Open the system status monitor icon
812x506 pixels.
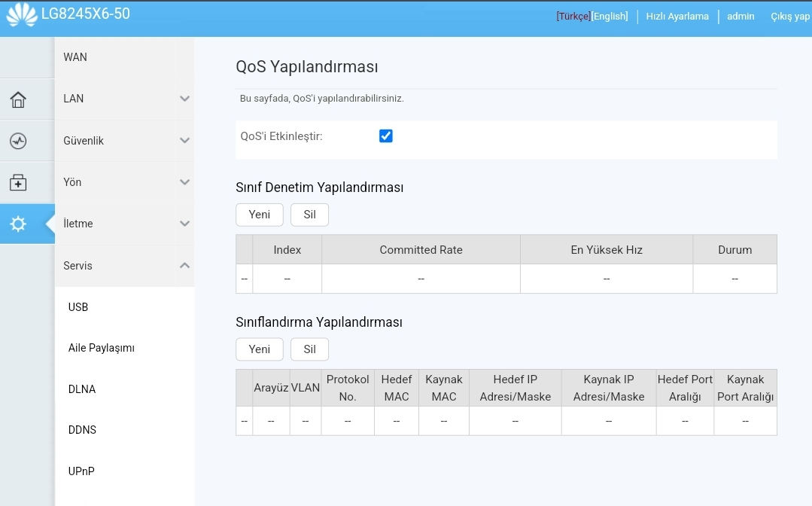(18, 141)
